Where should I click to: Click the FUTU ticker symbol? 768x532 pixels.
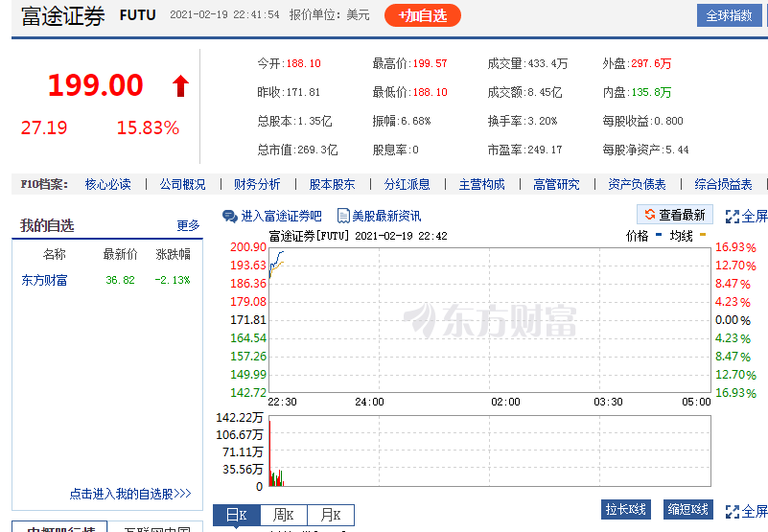[x=138, y=15]
